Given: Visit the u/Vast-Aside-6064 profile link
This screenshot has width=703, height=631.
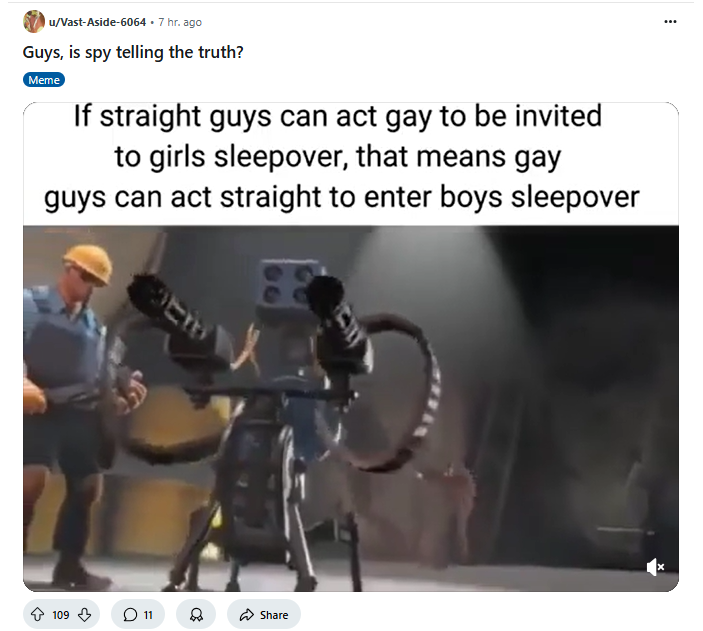Looking at the screenshot, I should [x=97, y=22].
